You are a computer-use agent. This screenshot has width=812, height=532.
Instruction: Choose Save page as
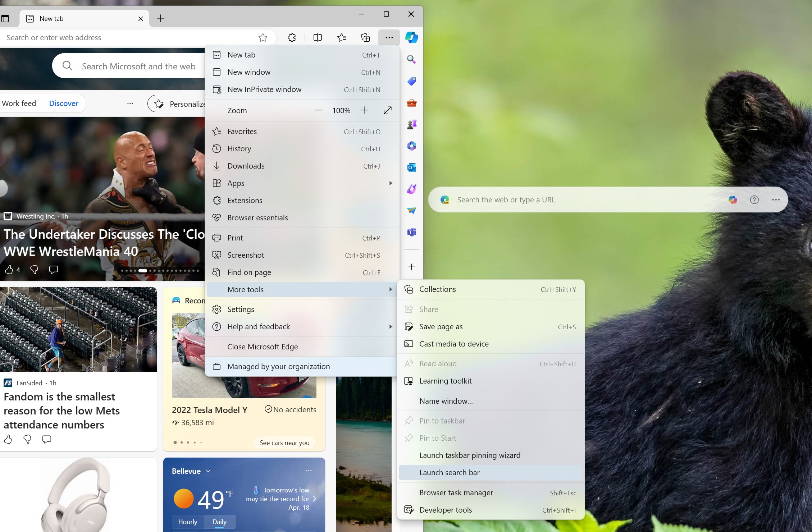(x=491, y=327)
